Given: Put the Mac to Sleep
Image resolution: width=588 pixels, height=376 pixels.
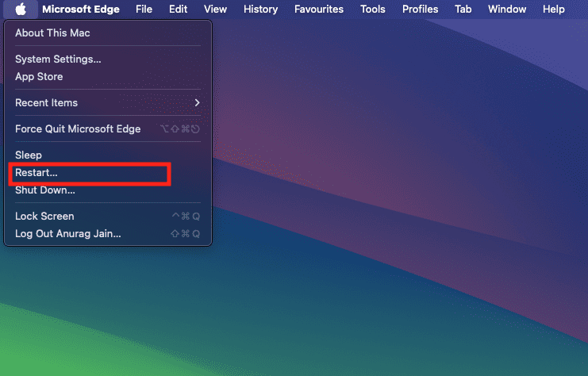Looking at the screenshot, I should (x=108, y=155).
